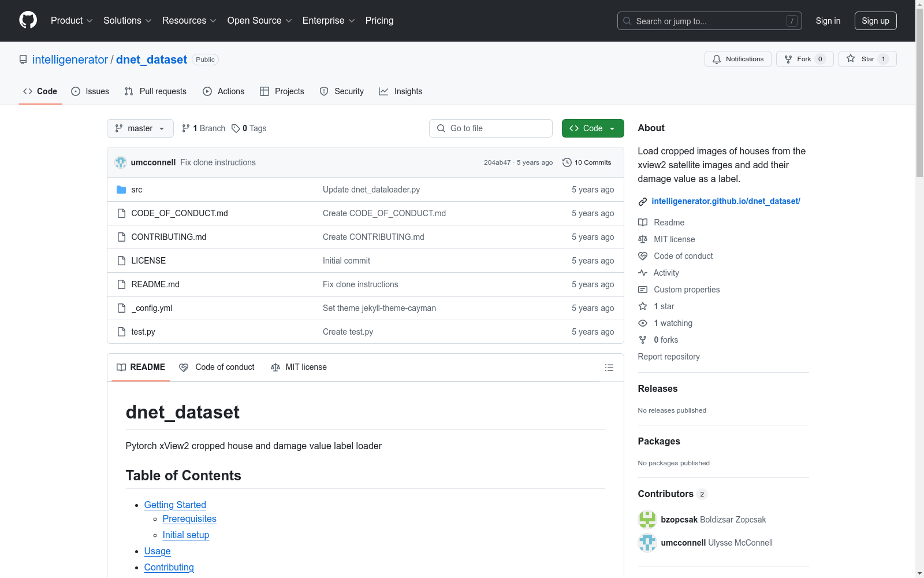
Task: Switch to the Actions tab
Action: pyautogui.click(x=223, y=91)
